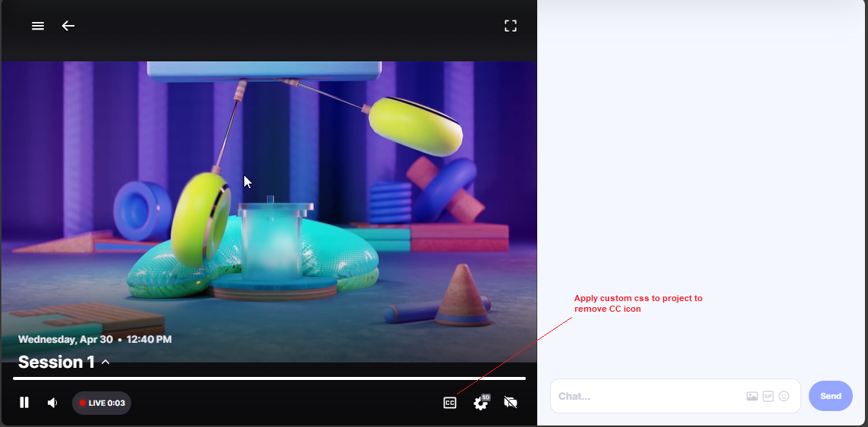
Task: Send the chat message
Action: (830, 396)
